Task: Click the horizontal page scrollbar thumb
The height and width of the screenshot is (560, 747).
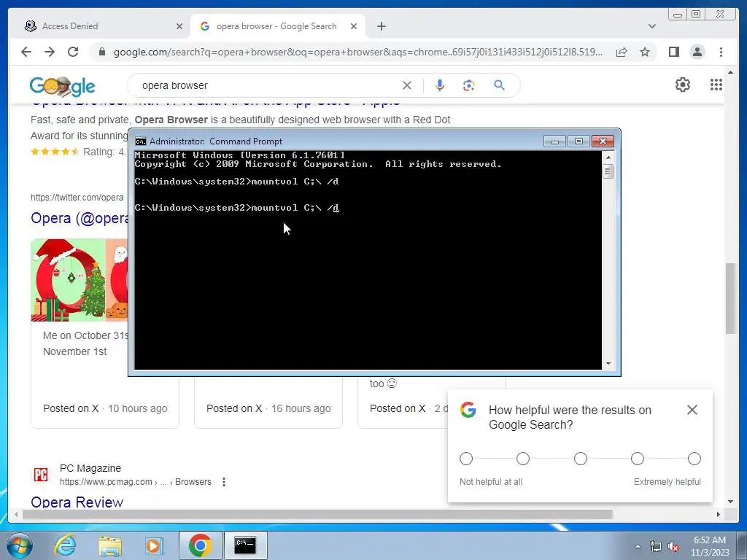Action: [317, 514]
